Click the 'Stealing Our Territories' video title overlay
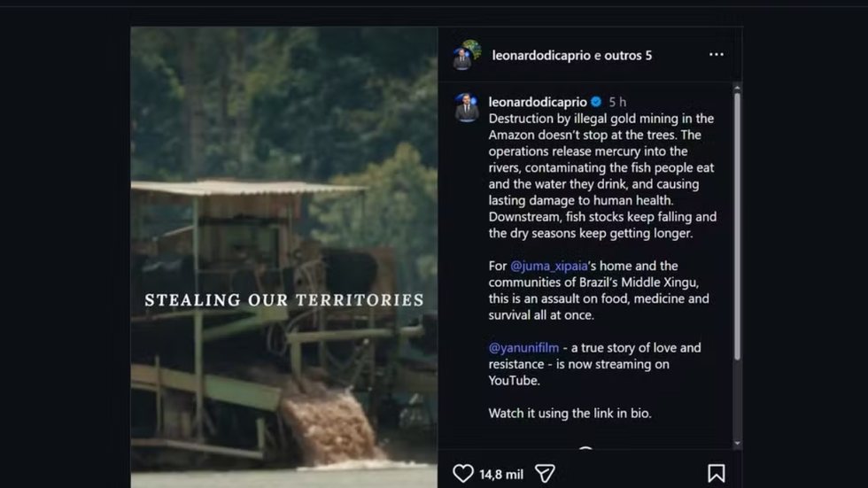Viewport: 868px width, 488px height. (x=284, y=300)
